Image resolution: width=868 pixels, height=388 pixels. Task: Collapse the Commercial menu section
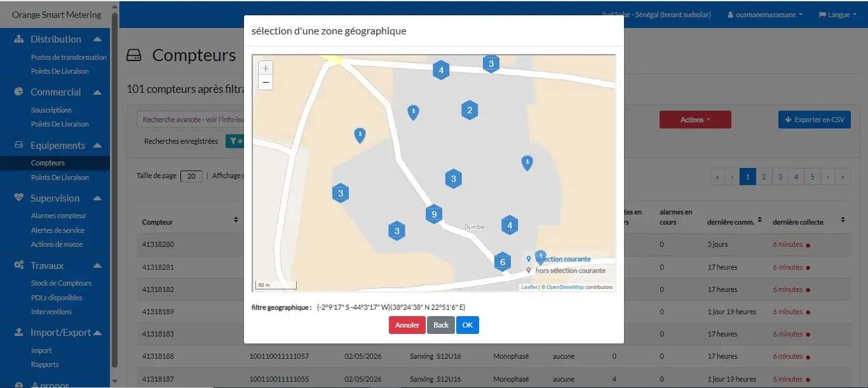click(97, 92)
